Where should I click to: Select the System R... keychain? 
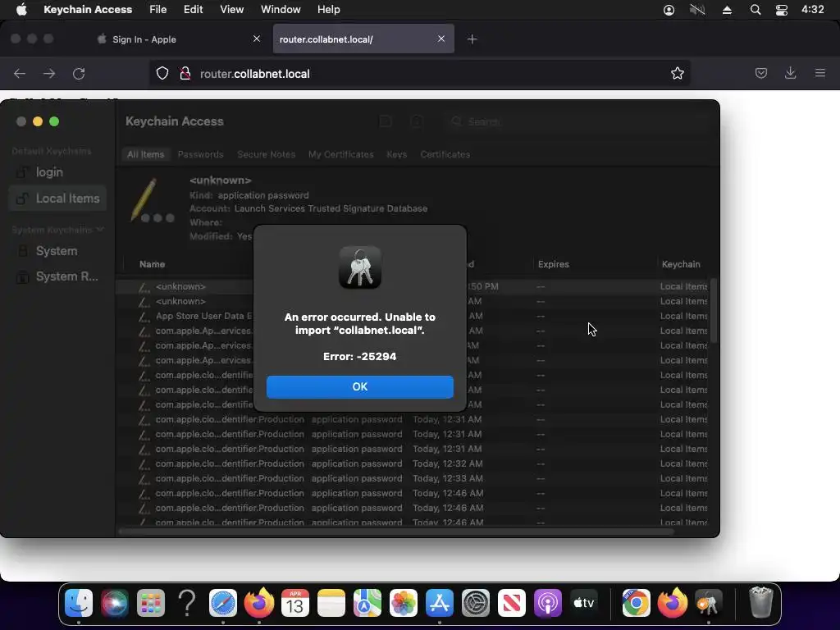57,276
